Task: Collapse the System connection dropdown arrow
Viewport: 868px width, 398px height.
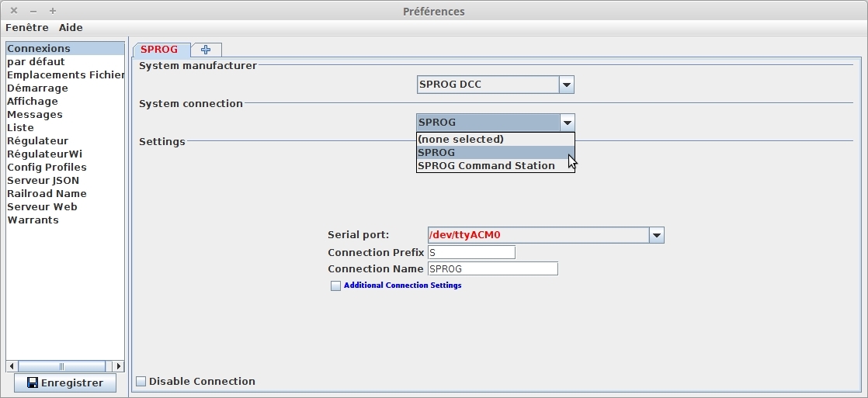Action: pos(567,123)
